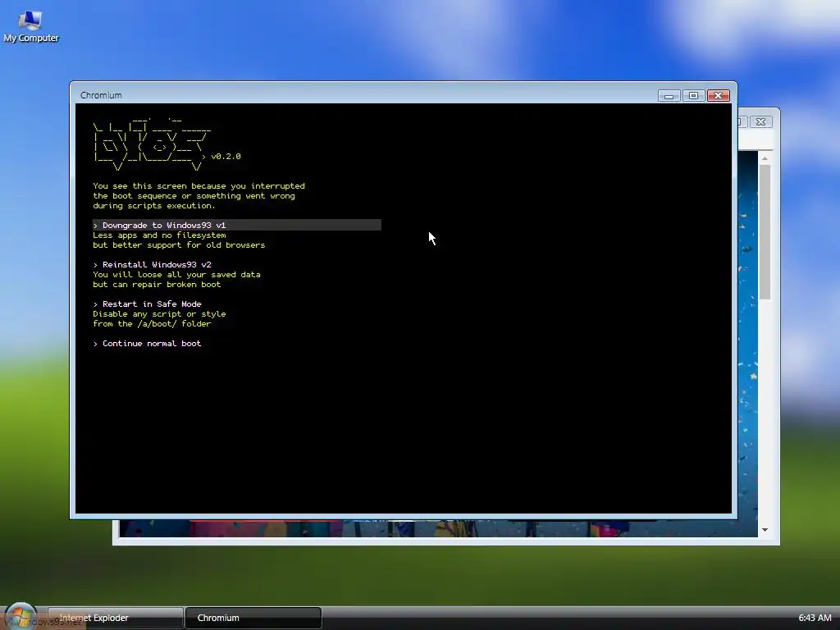Image resolution: width=840 pixels, height=630 pixels.
Task: Click the 6:43 AM taskbar clock
Action: click(x=815, y=618)
